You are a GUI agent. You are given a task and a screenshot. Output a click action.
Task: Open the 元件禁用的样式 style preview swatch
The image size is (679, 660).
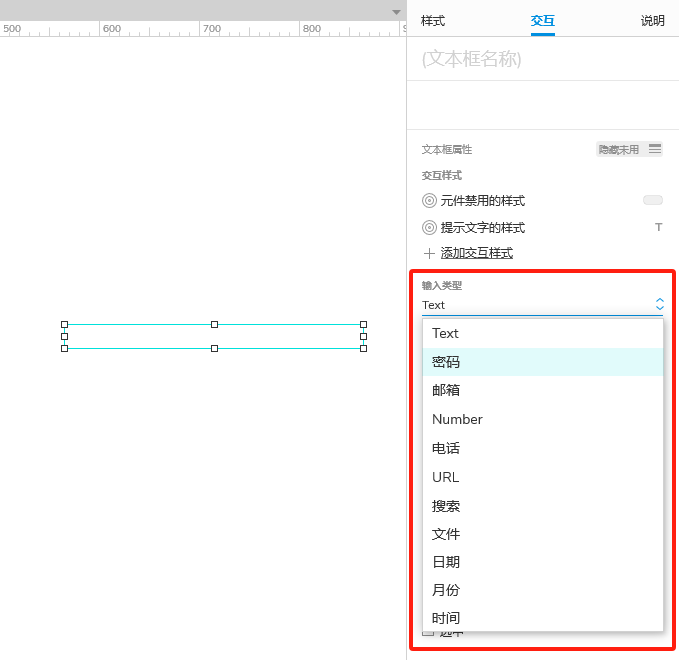click(x=653, y=200)
